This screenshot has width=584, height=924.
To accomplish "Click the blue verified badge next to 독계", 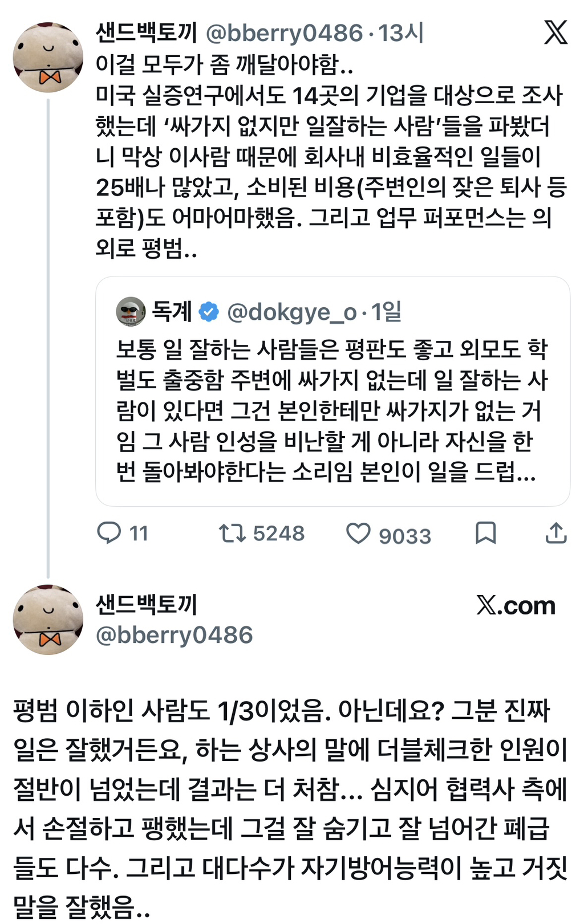I will click(208, 312).
